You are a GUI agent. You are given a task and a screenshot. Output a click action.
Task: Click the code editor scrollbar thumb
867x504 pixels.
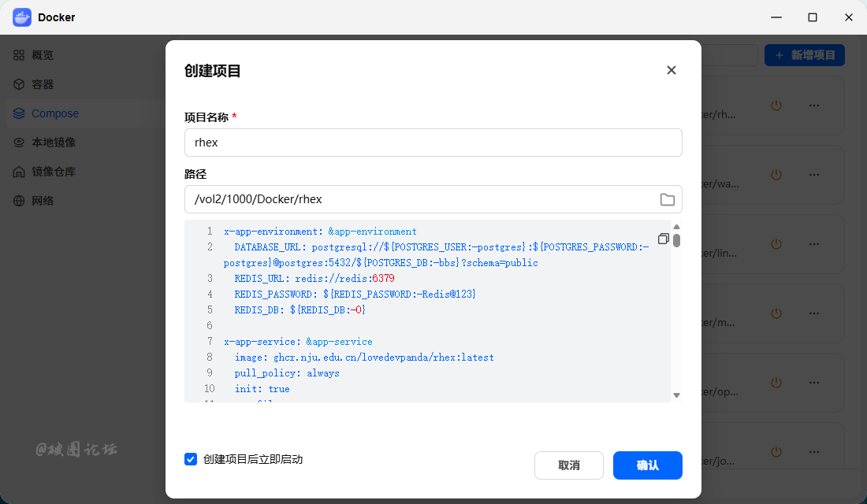pos(676,240)
